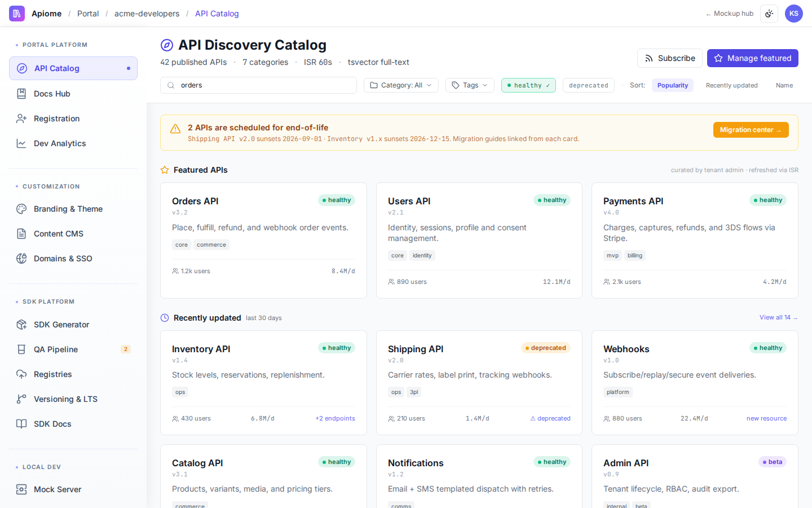Click the Subscribe button
The width and height of the screenshot is (812, 508).
pyautogui.click(x=670, y=58)
